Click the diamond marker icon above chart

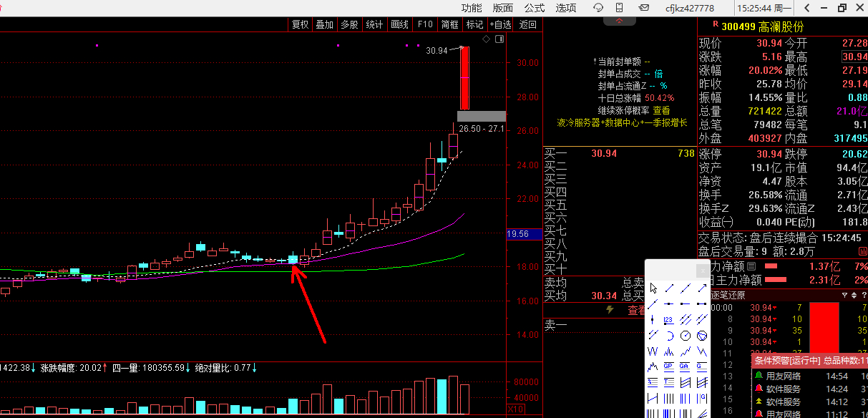coord(486,39)
